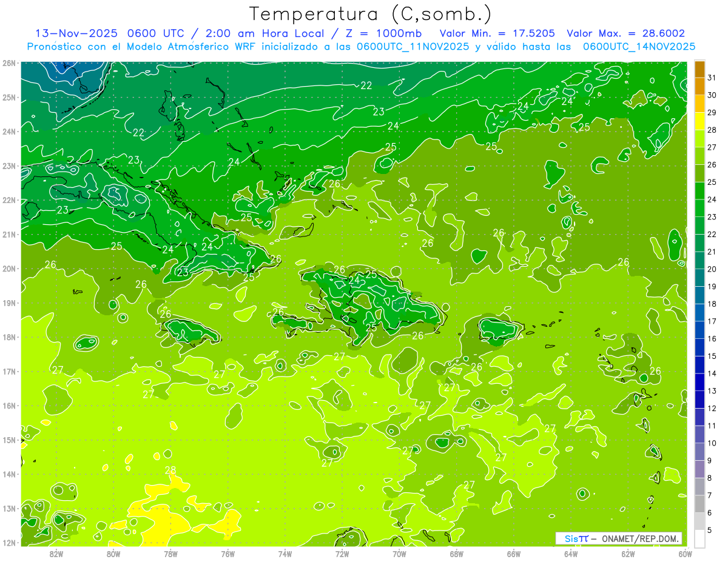
Task: Click the '20' colorbar scale label
Action: 712,269
